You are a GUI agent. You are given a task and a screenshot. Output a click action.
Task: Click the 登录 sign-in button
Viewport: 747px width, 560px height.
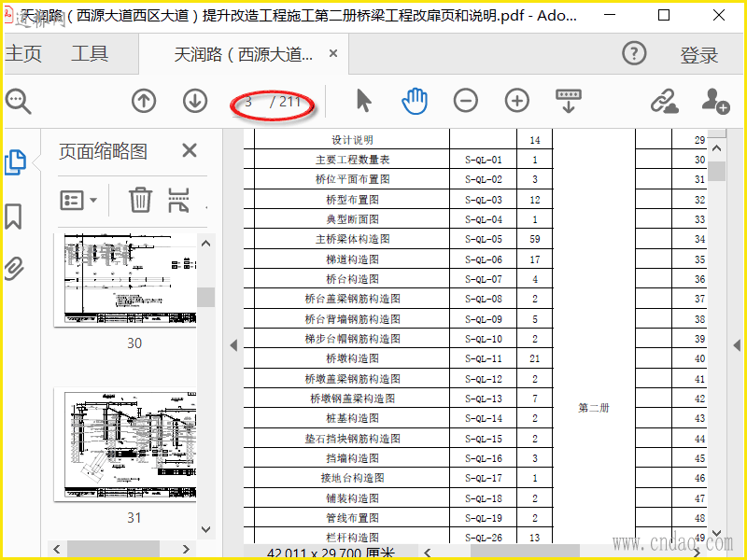click(698, 55)
